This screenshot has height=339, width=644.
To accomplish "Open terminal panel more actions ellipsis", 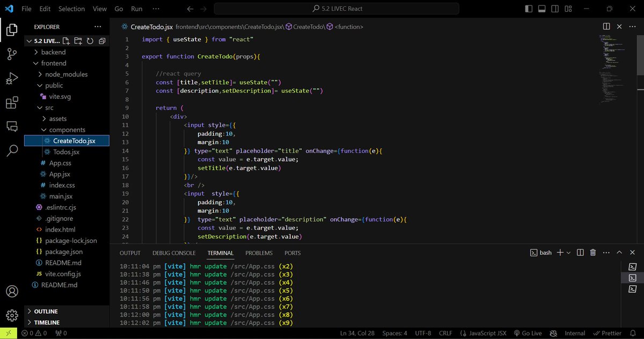I will click(606, 253).
